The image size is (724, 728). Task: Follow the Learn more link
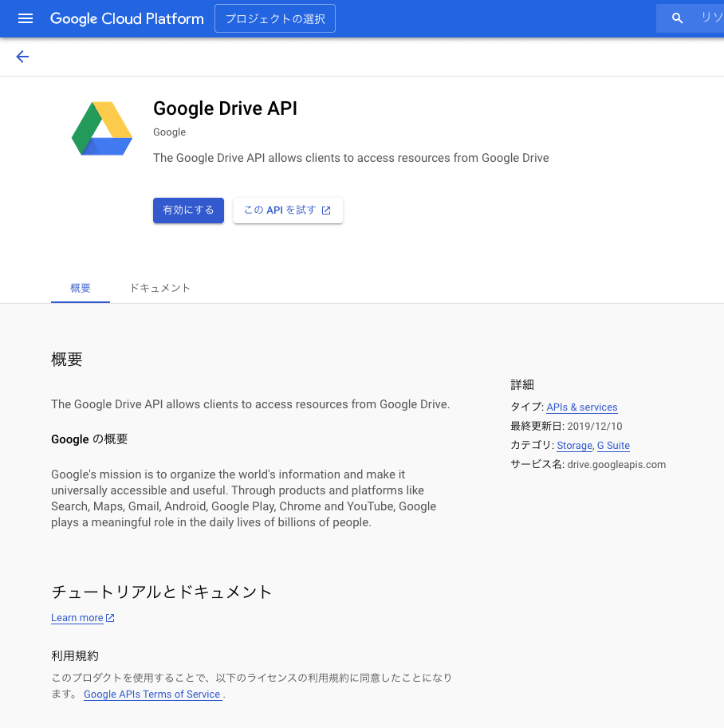tap(77, 618)
